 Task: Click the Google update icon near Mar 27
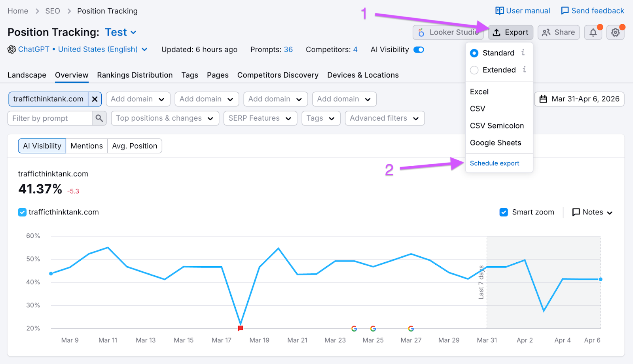click(x=411, y=328)
